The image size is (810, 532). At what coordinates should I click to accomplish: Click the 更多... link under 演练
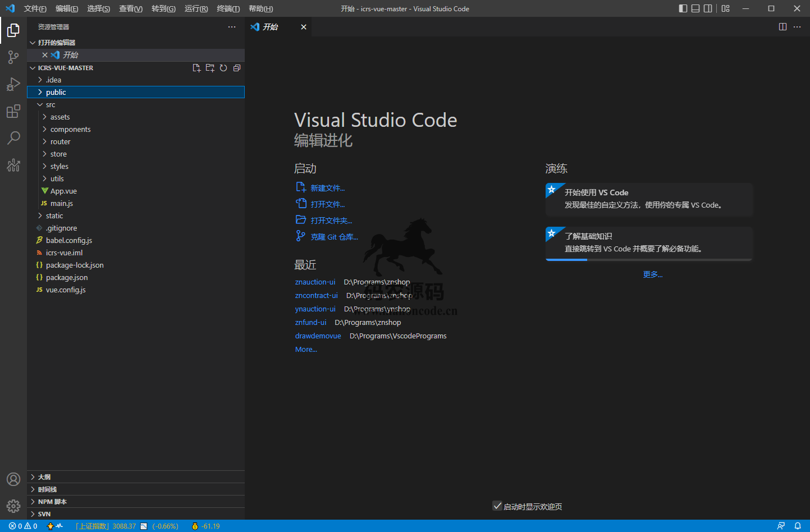click(653, 274)
